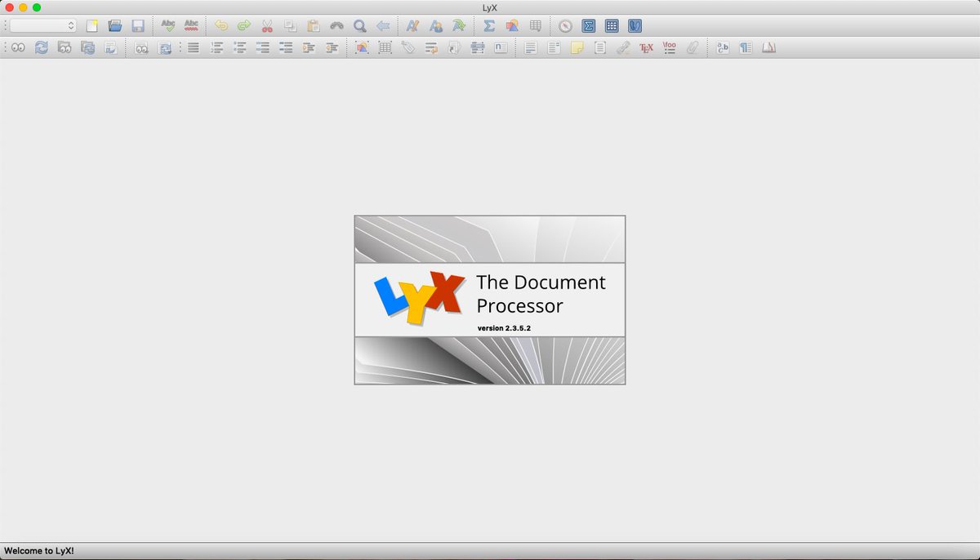
Task: Insert label tag icon
Action: point(408,48)
